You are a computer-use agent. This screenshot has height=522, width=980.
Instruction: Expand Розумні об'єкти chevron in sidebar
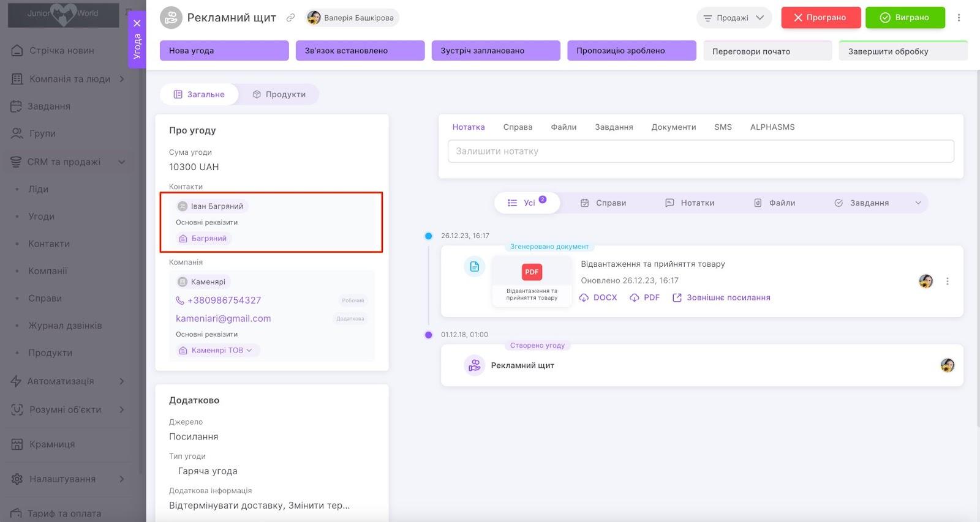tap(121, 409)
